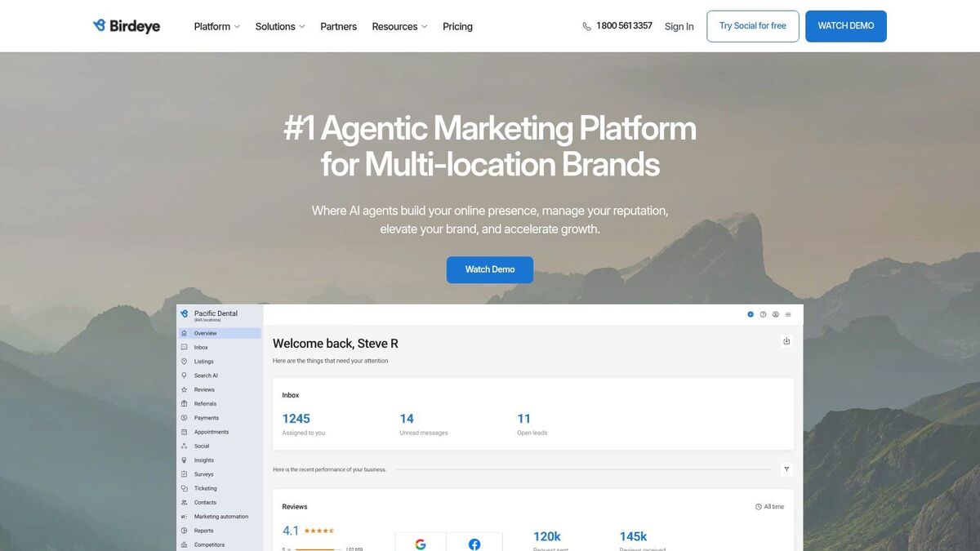Expand the Resources dropdown menu
980x551 pixels.
click(399, 26)
